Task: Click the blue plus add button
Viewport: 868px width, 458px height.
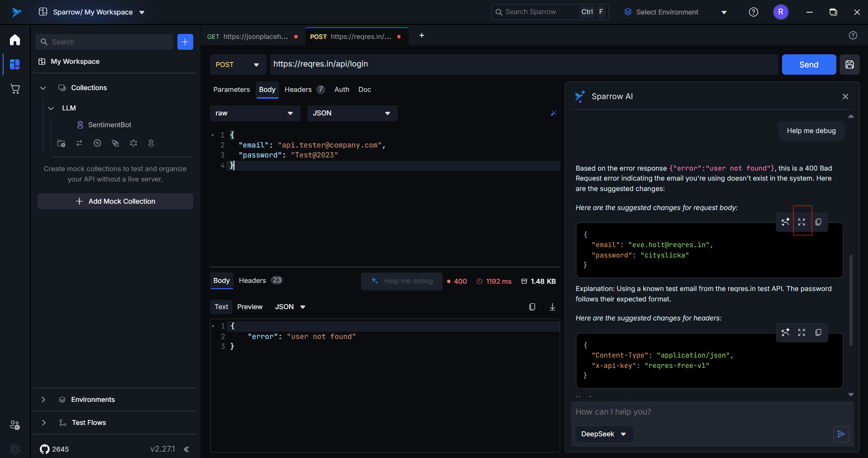Action: click(185, 42)
